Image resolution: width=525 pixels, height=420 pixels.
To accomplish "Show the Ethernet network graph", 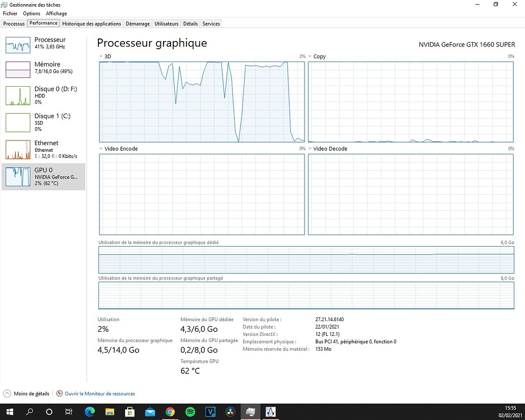I will [18, 149].
